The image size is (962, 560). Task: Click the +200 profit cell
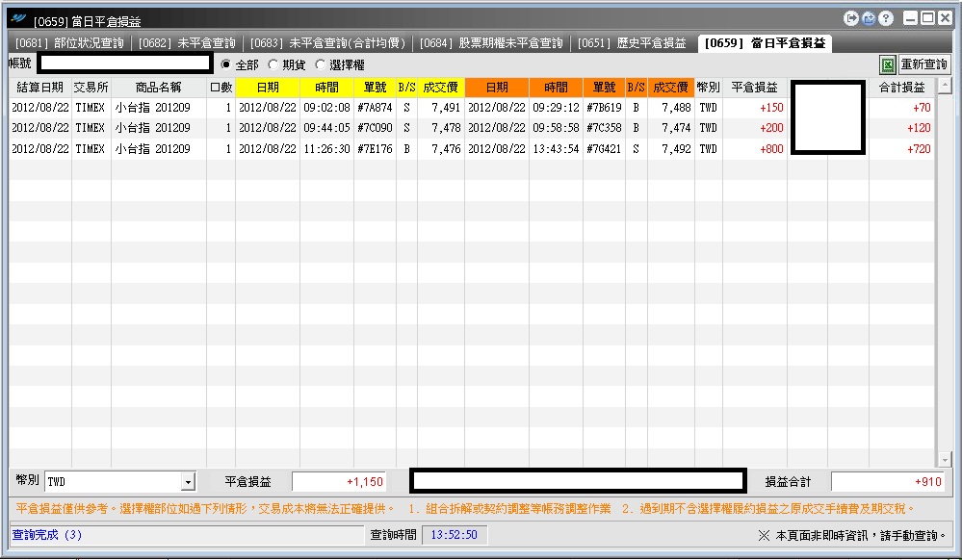click(755, 128)
